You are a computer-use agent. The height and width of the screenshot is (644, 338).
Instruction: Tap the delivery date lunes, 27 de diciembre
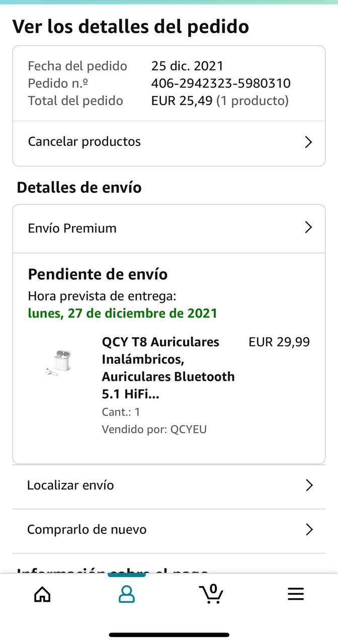click(x=122, y=313)
